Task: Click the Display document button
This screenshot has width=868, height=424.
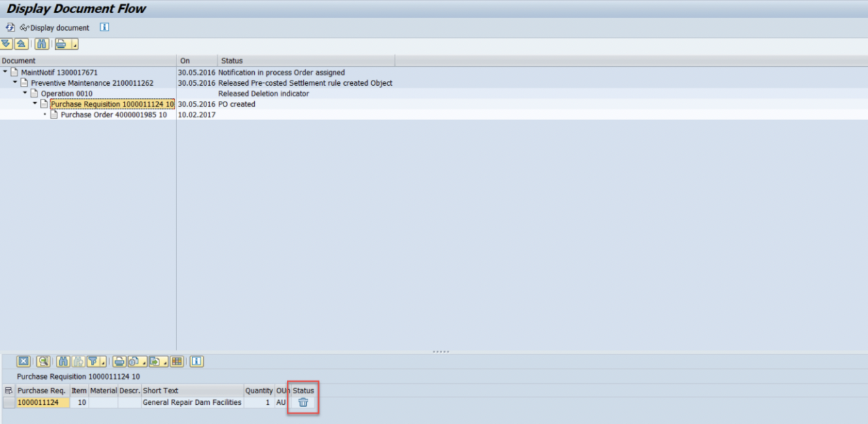Action: coord(55,28)
